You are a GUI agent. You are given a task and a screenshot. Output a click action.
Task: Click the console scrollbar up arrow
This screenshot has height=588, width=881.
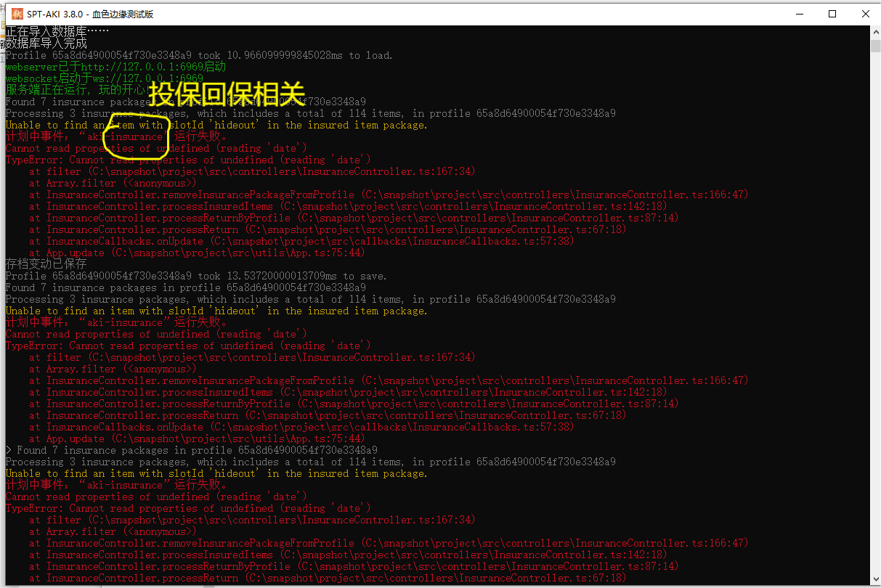coord(875,32)
